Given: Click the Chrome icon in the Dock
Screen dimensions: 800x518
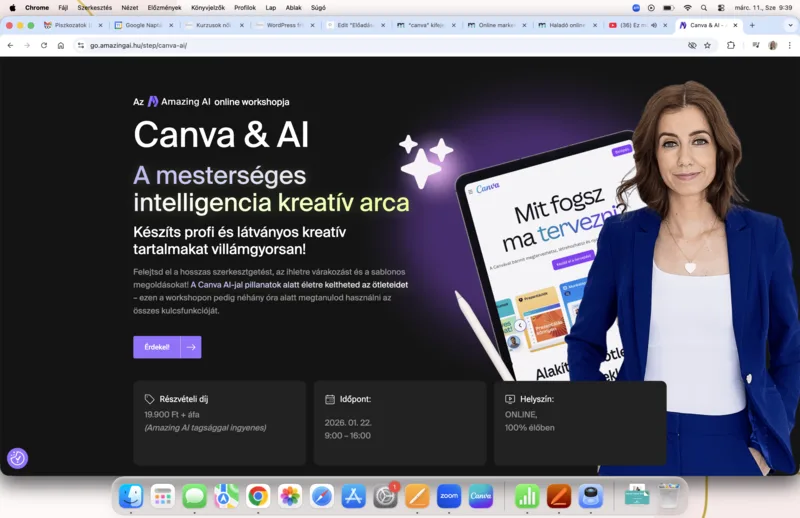Looking at the screenshot, I should tap(258, 496).
